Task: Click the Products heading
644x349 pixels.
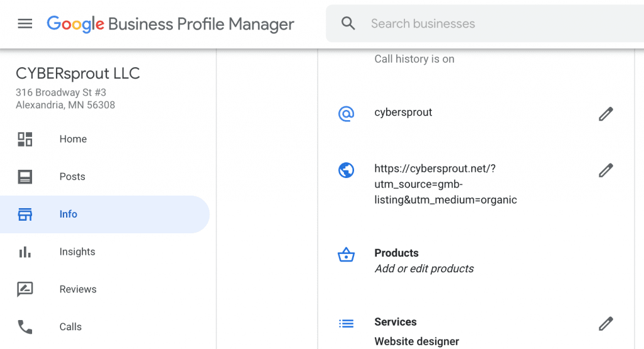Action: pyautogui.click(x=396, y=253)
